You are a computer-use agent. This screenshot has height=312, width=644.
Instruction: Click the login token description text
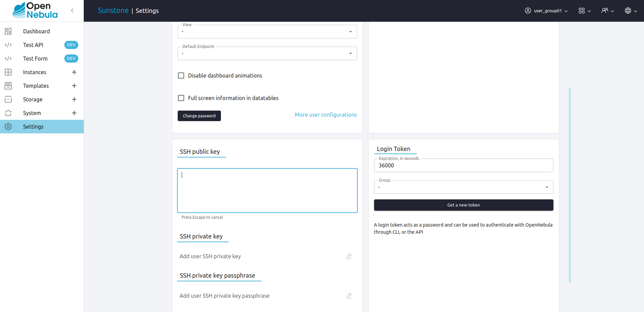click(463, 228)
